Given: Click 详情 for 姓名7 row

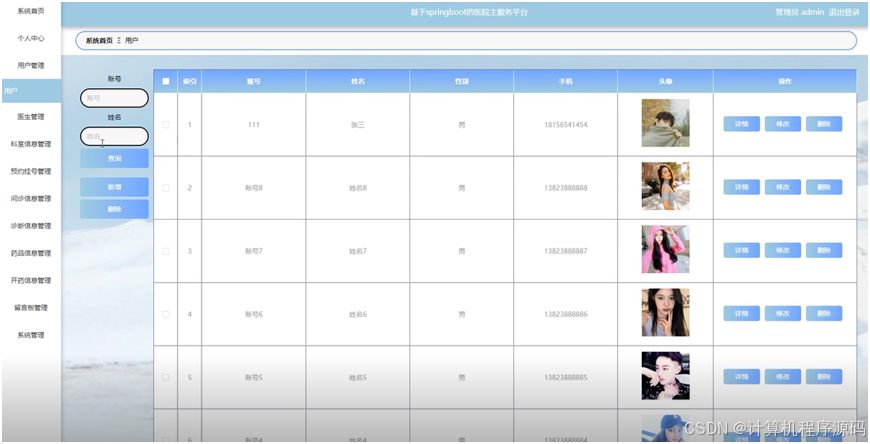Looking at the screenshot, I should point(741,250).
